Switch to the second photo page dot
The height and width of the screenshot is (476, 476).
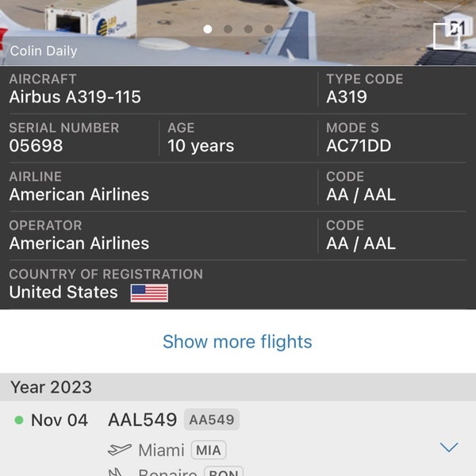(228, 29)
